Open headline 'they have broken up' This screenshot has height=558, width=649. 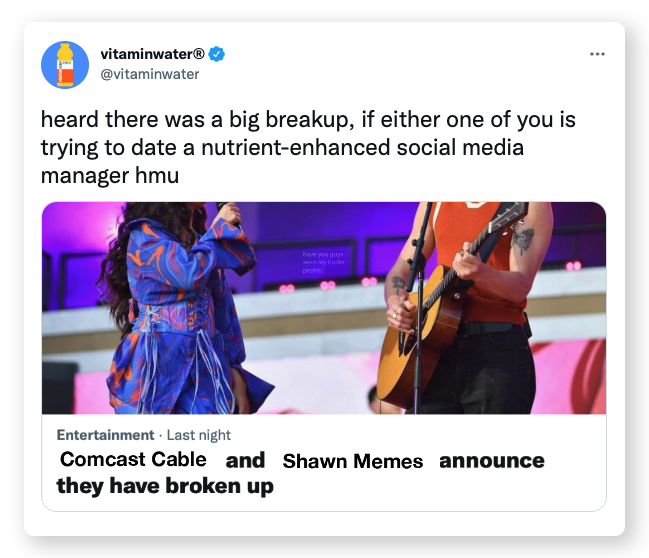(165, 486)
